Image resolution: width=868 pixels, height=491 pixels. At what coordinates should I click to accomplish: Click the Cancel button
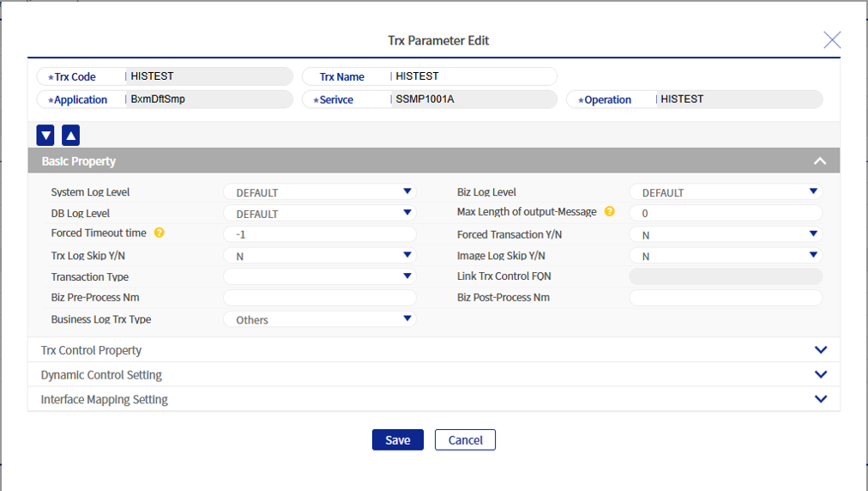465,439
